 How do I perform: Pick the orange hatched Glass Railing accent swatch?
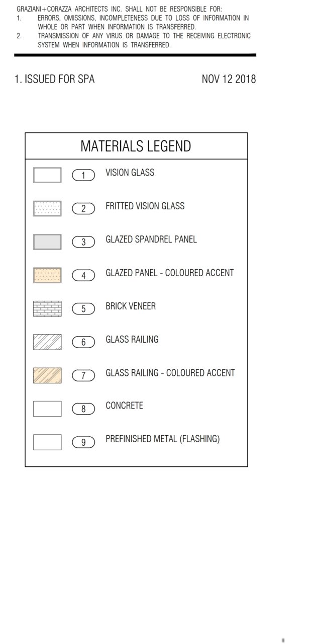[x=47, y=375]
